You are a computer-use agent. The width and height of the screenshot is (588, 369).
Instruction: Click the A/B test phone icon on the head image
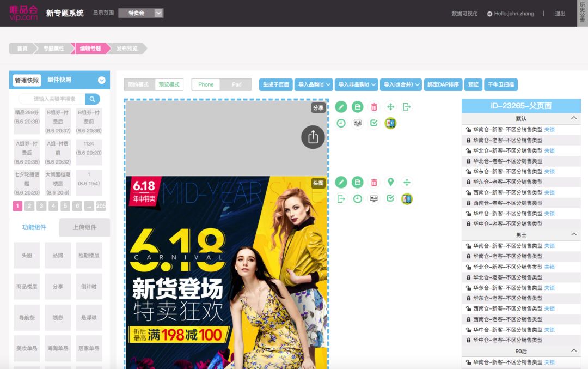click(x=407, y=199)
